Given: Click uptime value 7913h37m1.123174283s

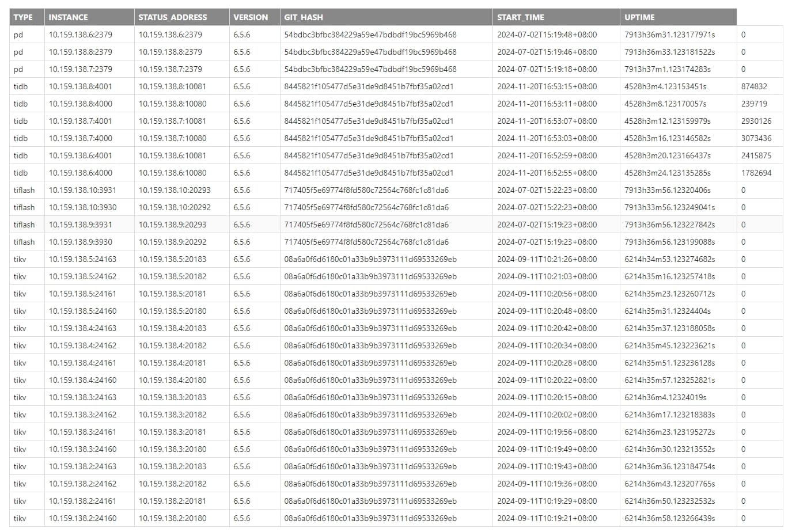Looking at the screenshot, I should tap(667, 69).
